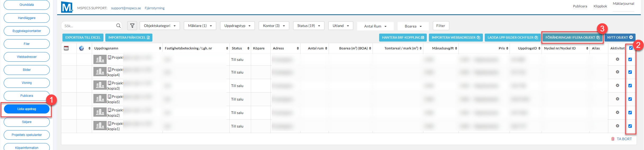Select Lista uppdrag in the sidebar
The width and height of the screenshot is (644, 150).
click(27, 109)
